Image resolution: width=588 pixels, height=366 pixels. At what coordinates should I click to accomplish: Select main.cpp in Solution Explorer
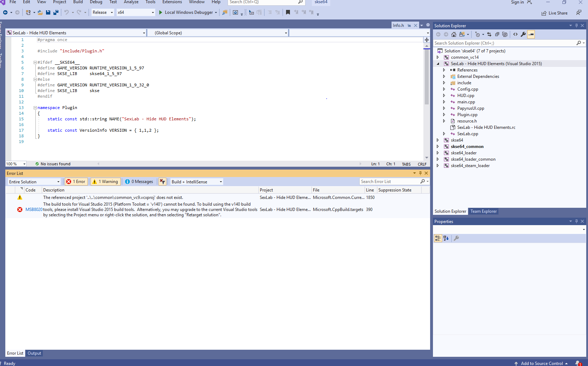pyautogui.click(x=466, y=102)
